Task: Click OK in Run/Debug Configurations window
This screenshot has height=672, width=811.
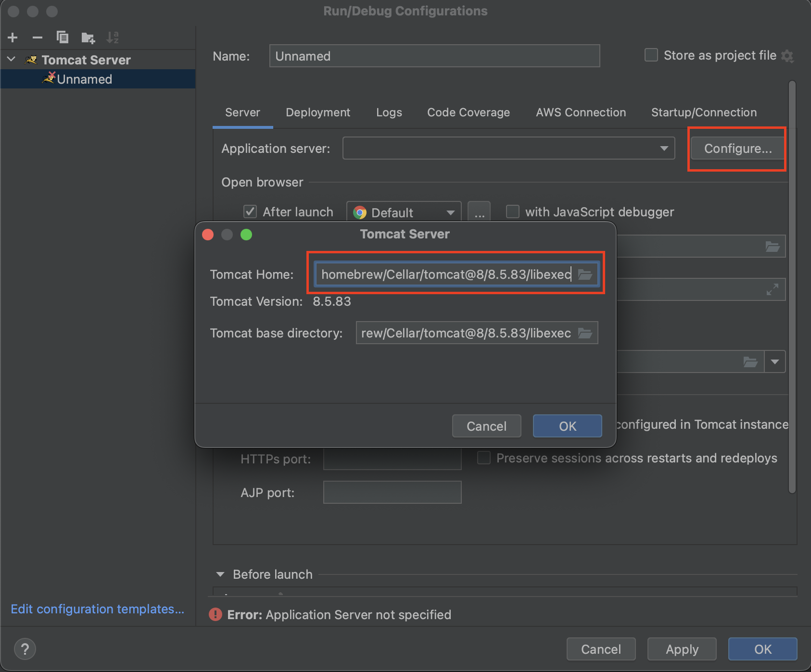Action: (x=762, y=649)
